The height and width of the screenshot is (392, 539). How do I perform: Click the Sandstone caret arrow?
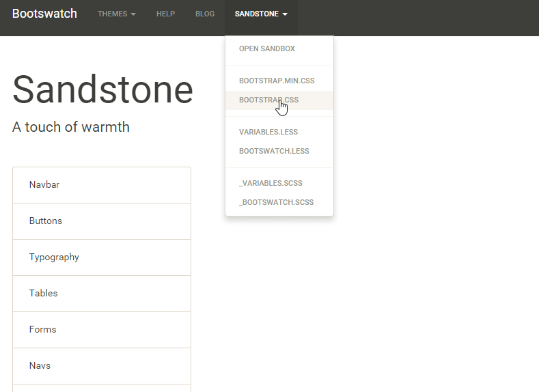tap(285, 14)
